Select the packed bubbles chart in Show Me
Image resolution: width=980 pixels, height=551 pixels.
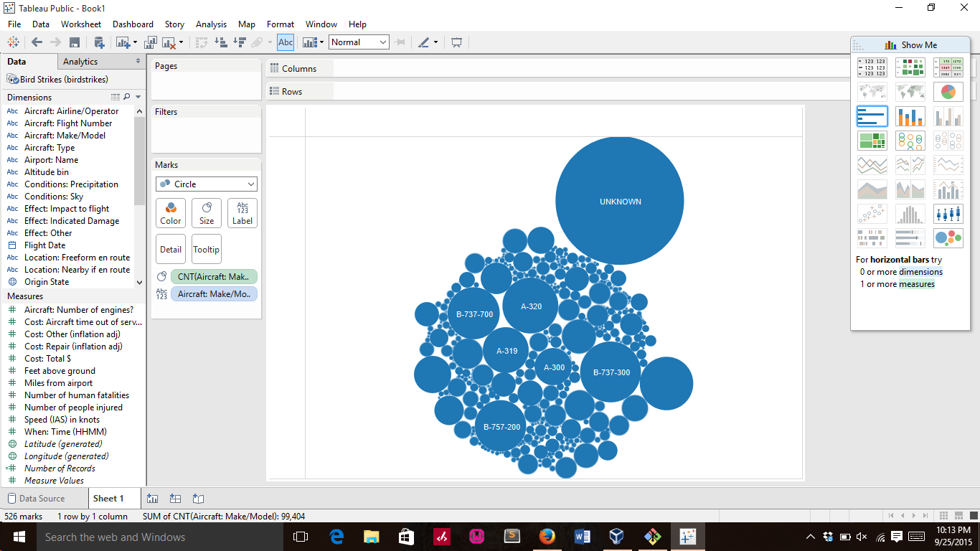coord(948,238)
